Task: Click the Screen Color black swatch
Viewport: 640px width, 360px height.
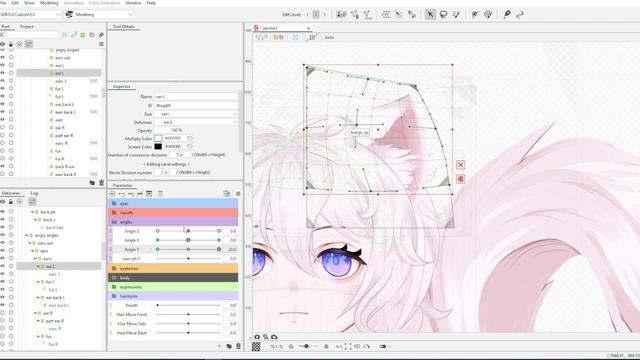Action: coord(158,147)
